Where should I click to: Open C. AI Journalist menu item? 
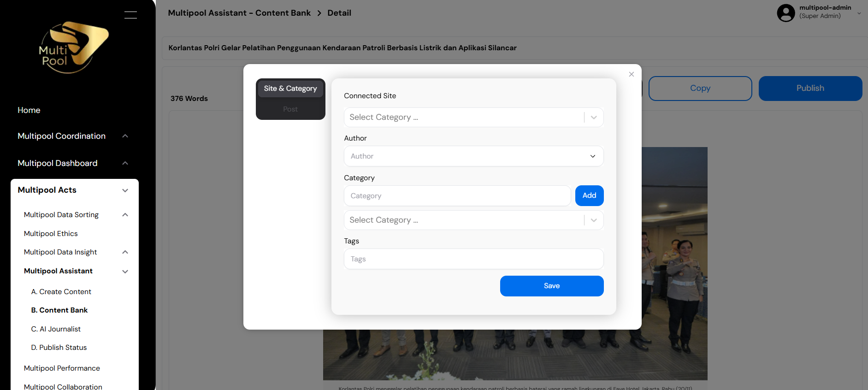pyautogui.click(x=56, y=329)
